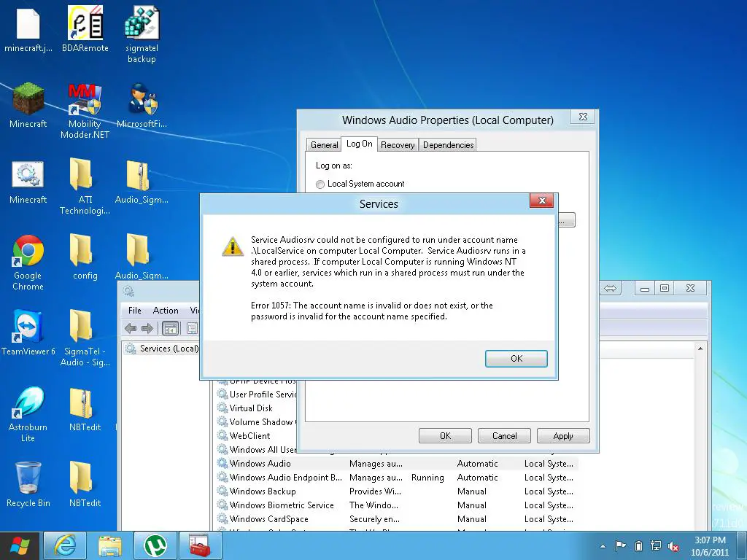Select the Minecraft grass block desktop icon
The image size is (747, 560).
point(28,105)
